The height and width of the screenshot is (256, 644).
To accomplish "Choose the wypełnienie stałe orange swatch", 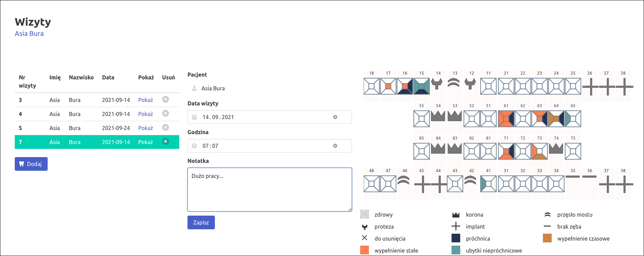I will tap(365, 250).
